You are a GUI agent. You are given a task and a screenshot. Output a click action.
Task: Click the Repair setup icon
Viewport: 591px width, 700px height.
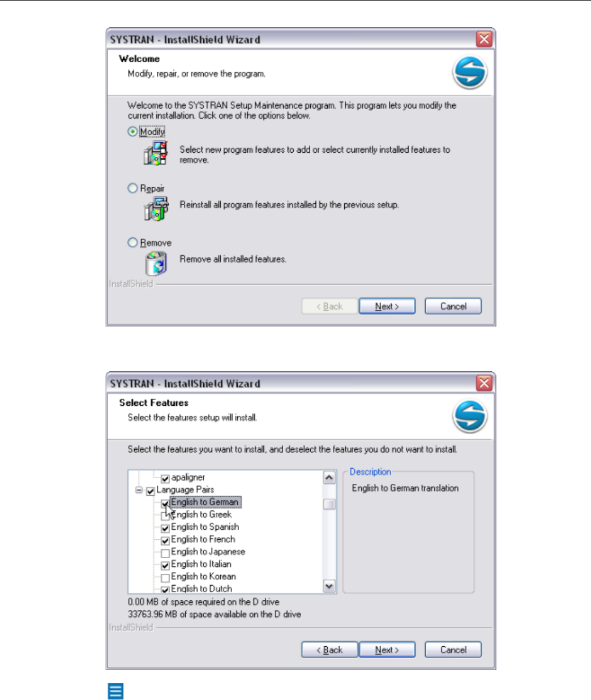[156, 209]
